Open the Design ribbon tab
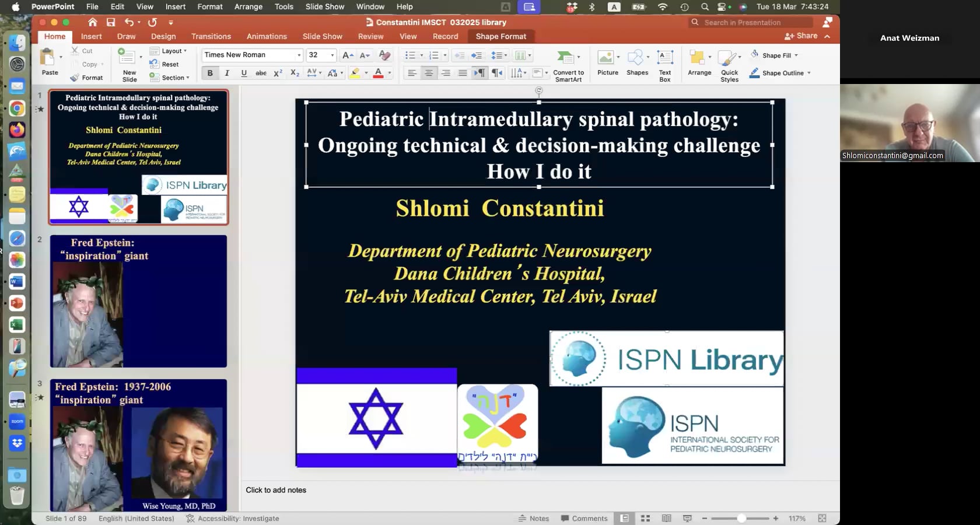Viewport: 980px width, 525px height. 163,36
